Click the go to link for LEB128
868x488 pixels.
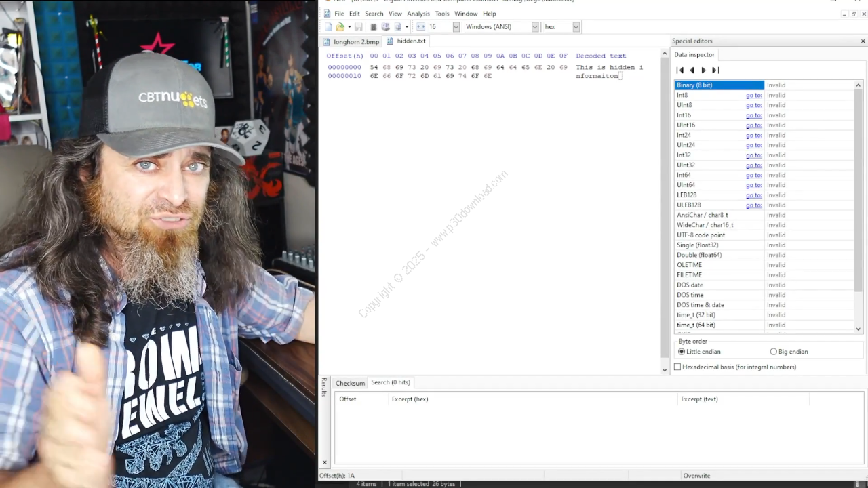tap(753, 195)
